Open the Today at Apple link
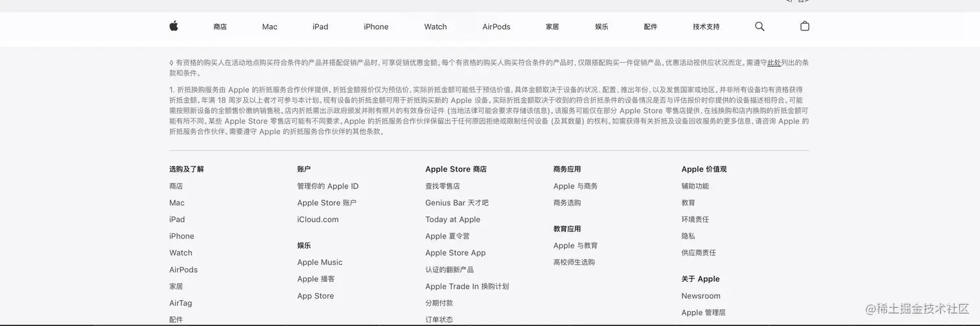 point(453,220)
